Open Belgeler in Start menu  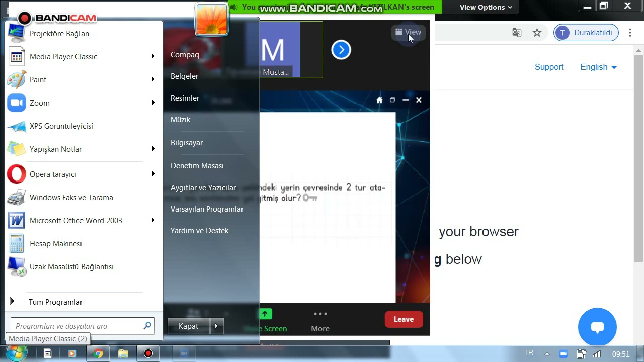pos(184,76)
